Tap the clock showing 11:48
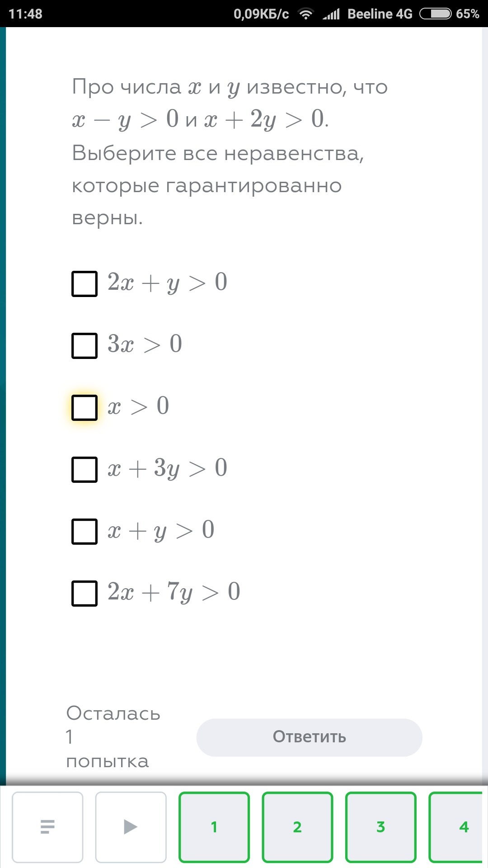Image resolution: width=488 pixels, height=868 pixels. (26, 14)
